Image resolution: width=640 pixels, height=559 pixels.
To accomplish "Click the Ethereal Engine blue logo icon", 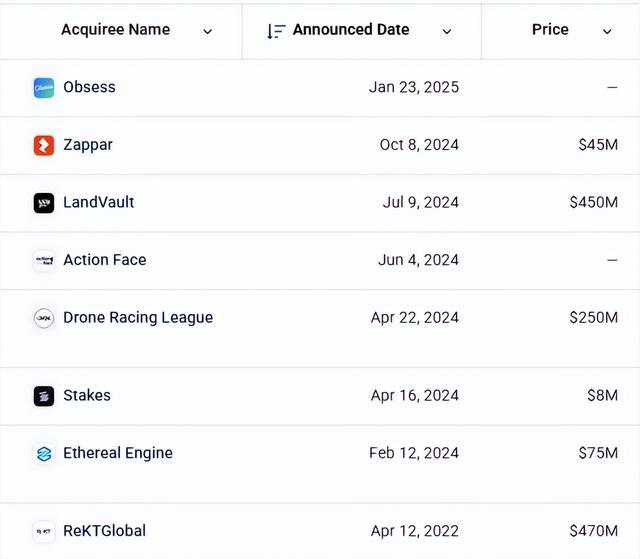I will click(x=44, y=453).
